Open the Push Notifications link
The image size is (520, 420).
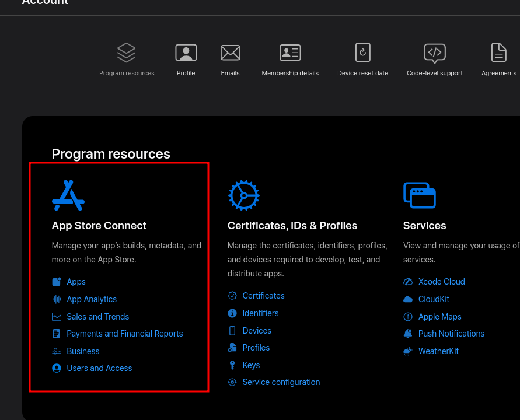(x=451, y=334)
